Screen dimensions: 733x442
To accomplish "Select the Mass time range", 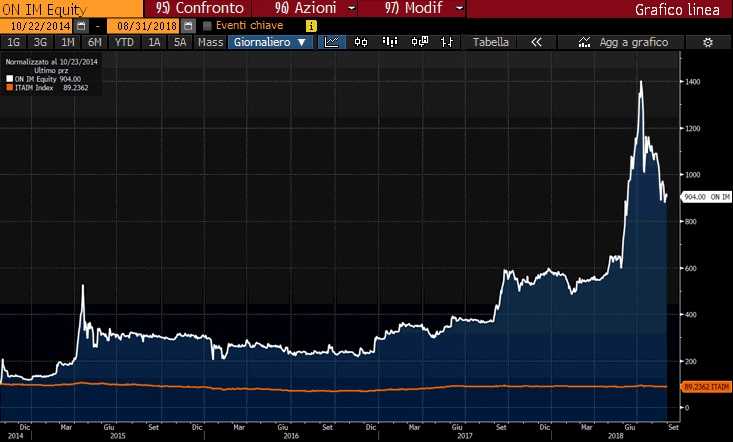I will (210, 42).
